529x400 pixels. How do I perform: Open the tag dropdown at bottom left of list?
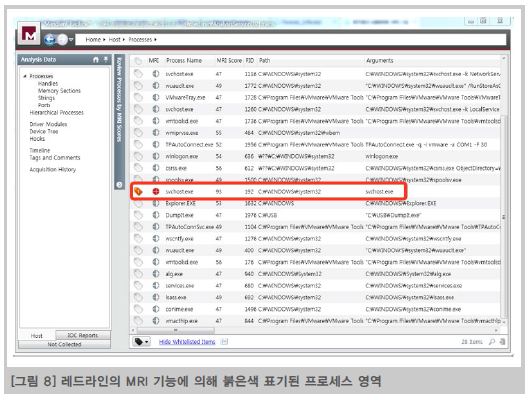pos(141,342)
